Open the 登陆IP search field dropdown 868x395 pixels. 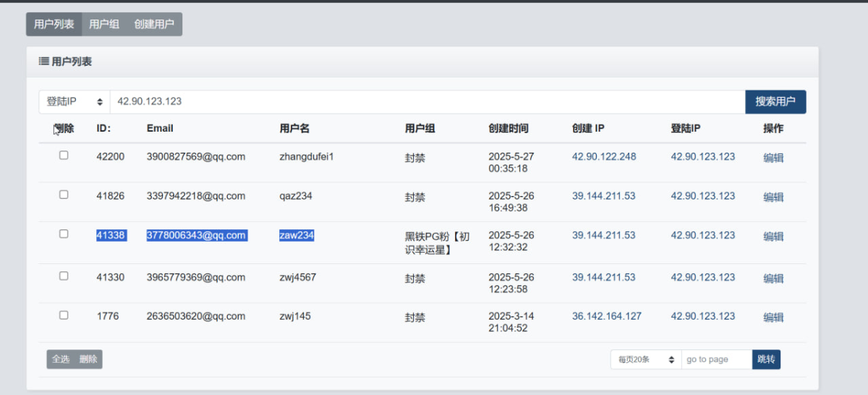pos(75,102)
